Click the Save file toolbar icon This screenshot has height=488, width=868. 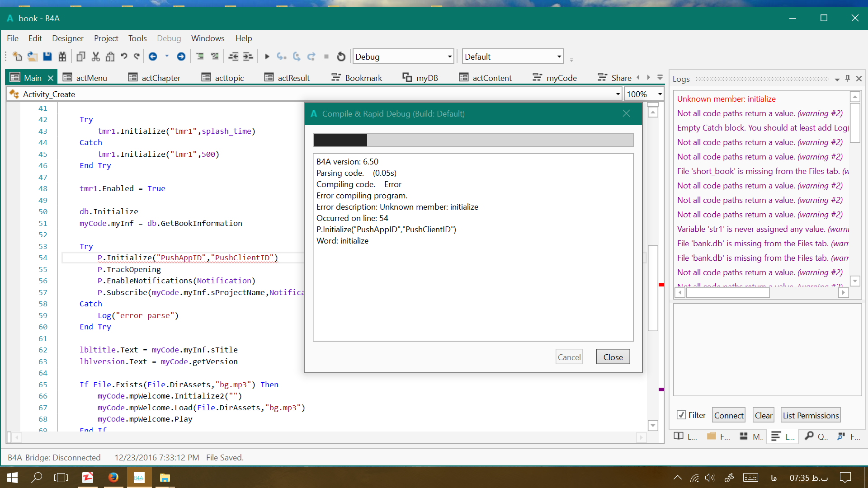47,56
